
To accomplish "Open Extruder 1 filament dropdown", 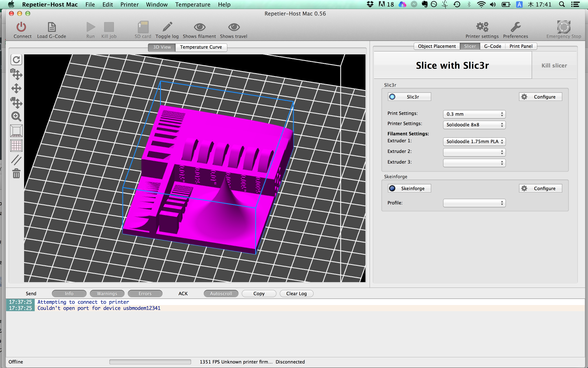I will (474, 142).
